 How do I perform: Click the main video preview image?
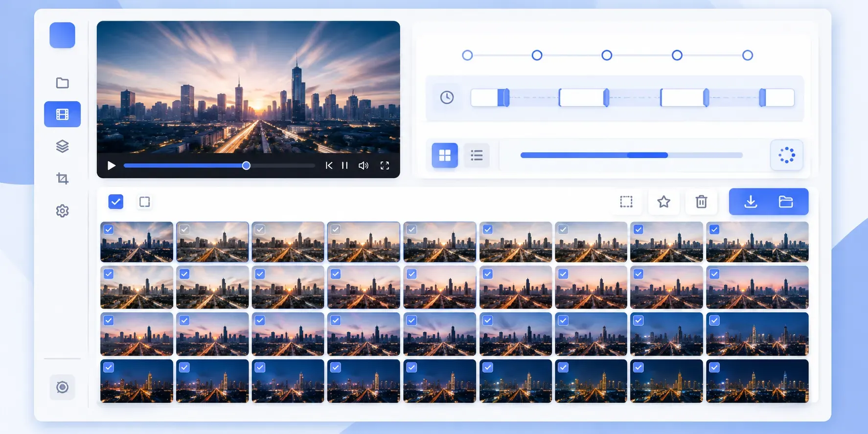pyautogui.click(x=248, y=88)
